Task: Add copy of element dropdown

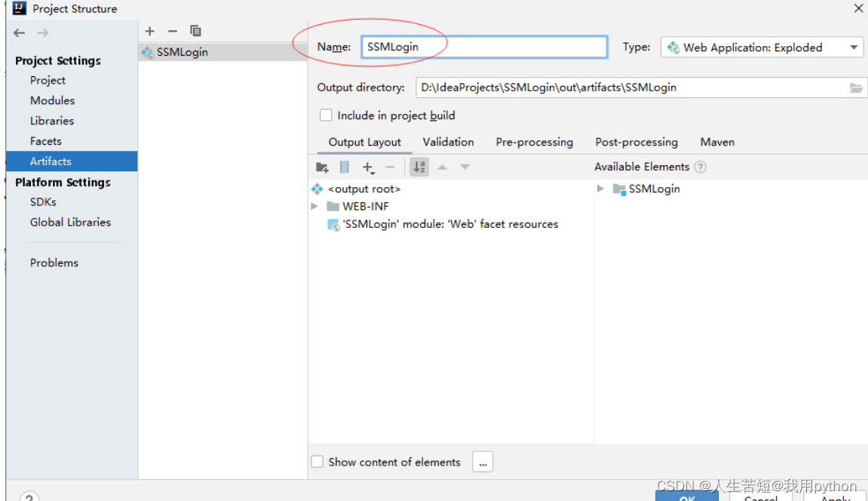Action: pos(368,168)
